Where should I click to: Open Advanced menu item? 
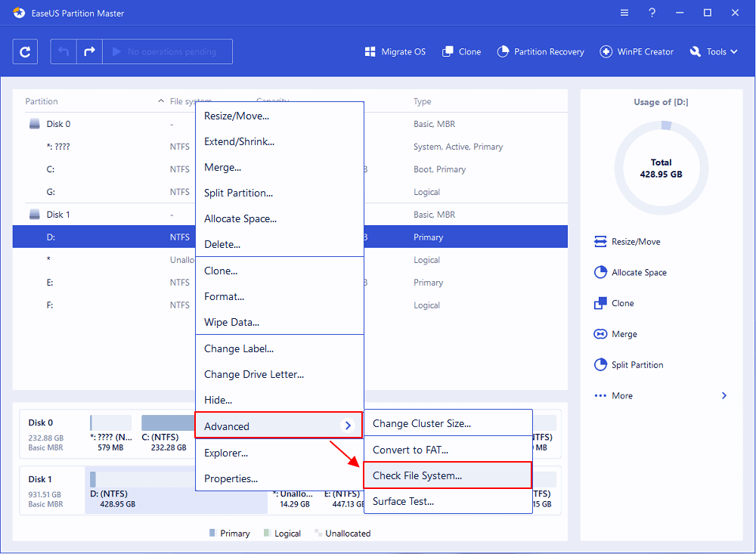[279, 426]
